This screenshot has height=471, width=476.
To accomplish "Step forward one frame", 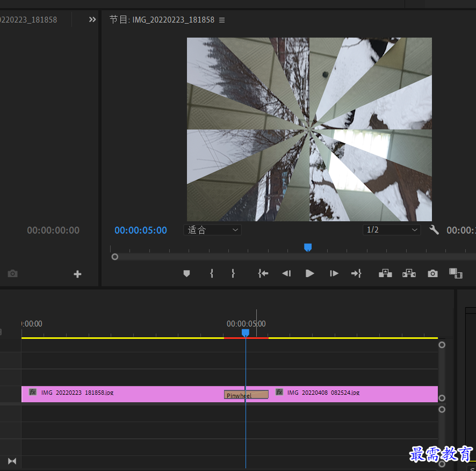I will 334,273.
